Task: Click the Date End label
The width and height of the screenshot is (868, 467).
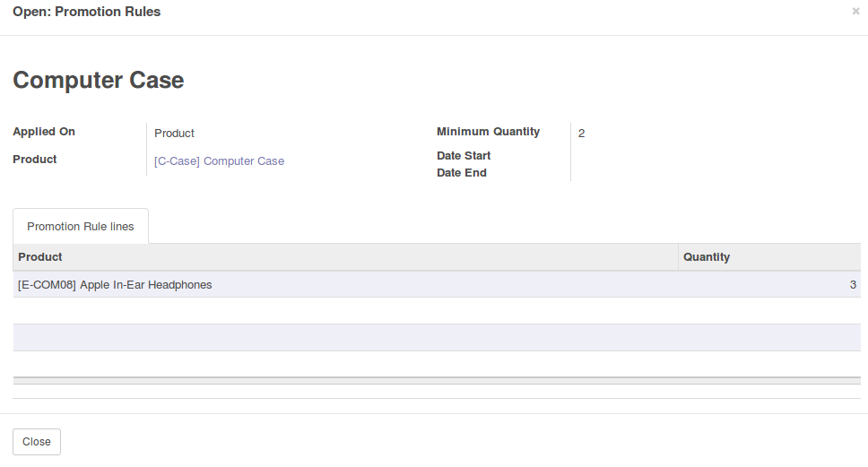Action: coord(461,173)
